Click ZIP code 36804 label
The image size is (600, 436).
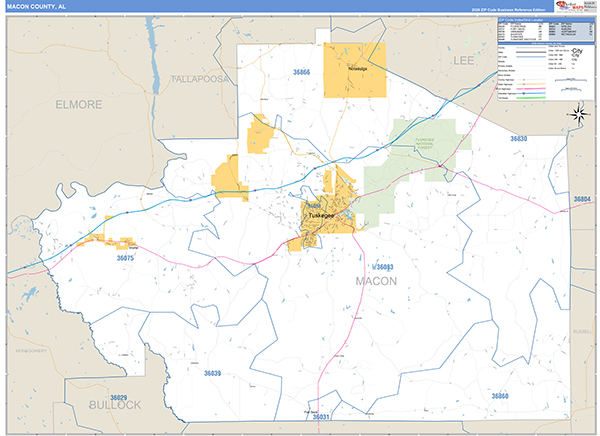[583, 199]
